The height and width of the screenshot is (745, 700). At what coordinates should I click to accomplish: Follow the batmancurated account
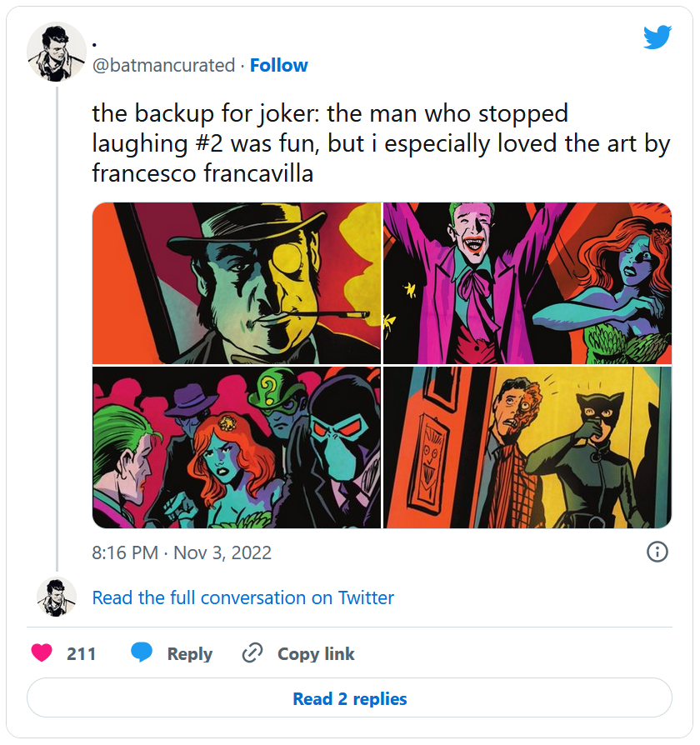tap(278, 66)
